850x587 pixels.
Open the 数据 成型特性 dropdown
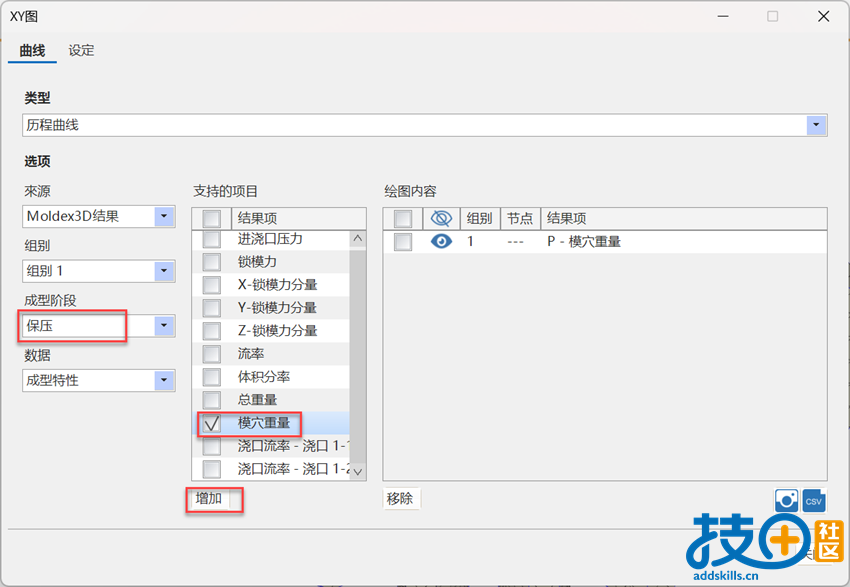click(164, 380)
